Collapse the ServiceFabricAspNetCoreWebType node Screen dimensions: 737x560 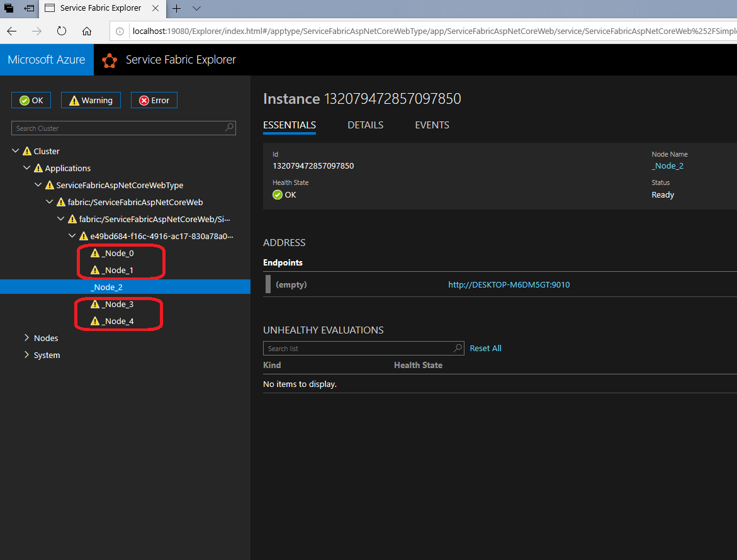[x=38, y=184]
